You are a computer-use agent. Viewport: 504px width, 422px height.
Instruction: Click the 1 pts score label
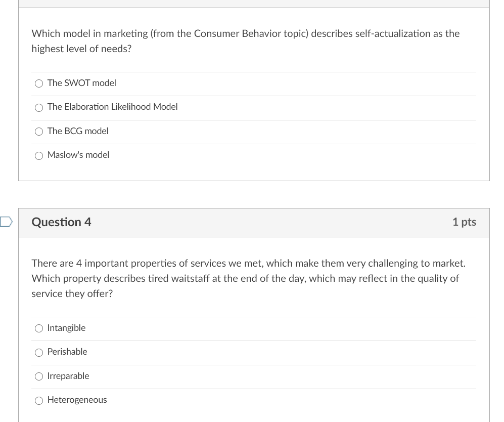[x=464, y=222]
